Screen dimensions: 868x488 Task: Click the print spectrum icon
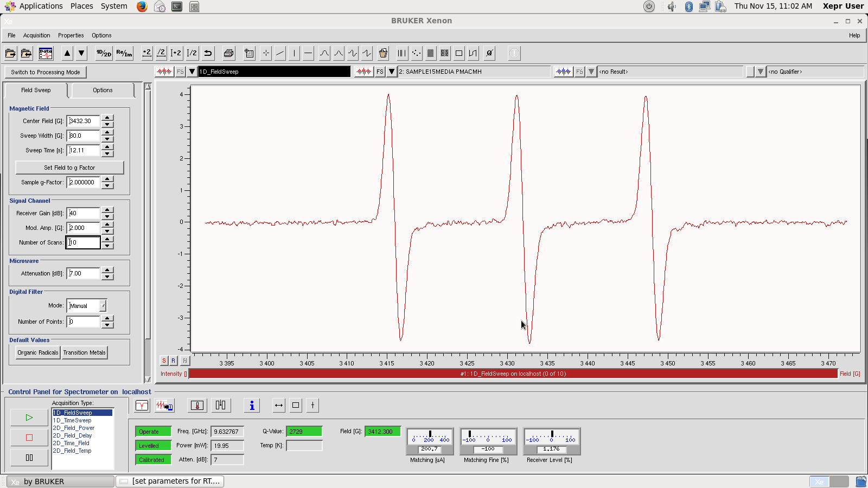pyautogui.click(x=228, y=53)
